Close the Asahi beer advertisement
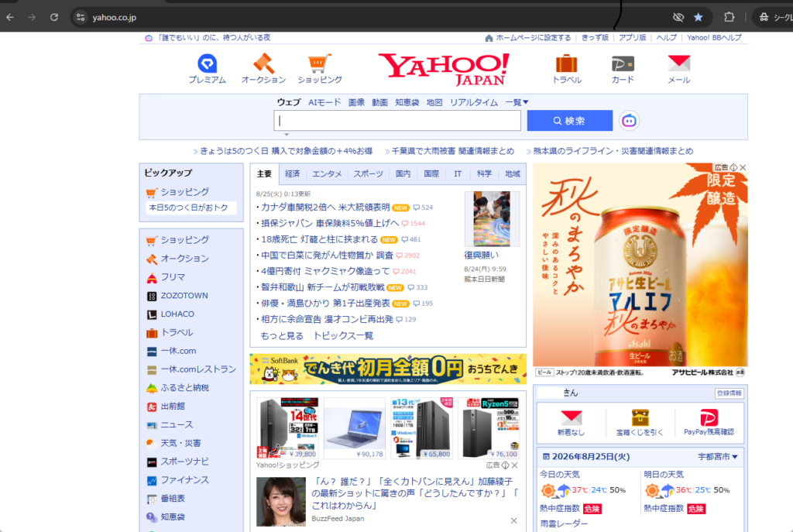 pos(743,167)
